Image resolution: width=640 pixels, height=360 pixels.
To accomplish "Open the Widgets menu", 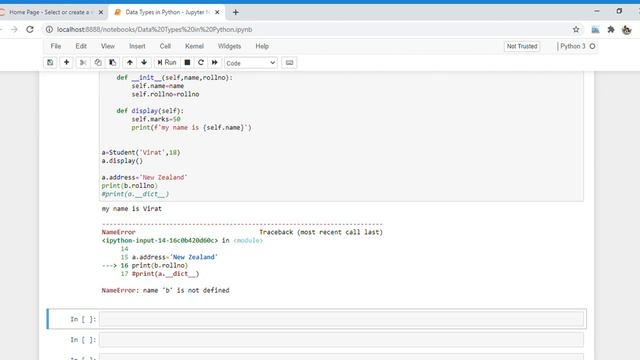I will 229,46.
